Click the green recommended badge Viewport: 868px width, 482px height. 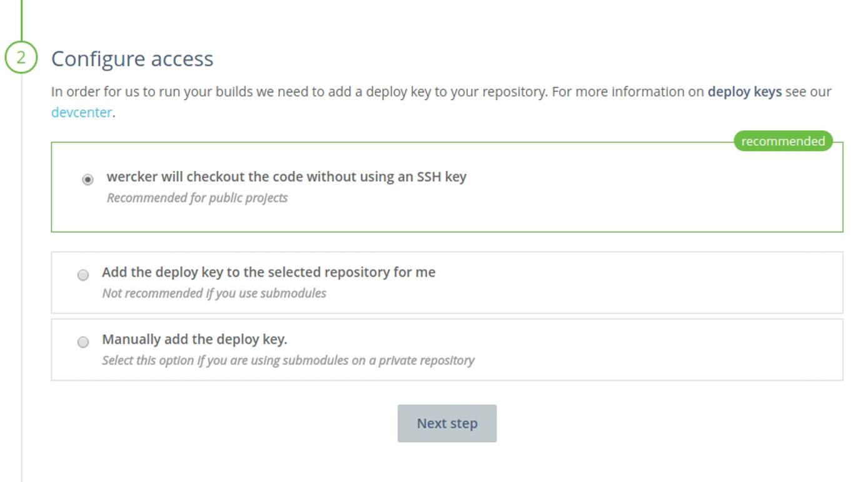point(784,141)
